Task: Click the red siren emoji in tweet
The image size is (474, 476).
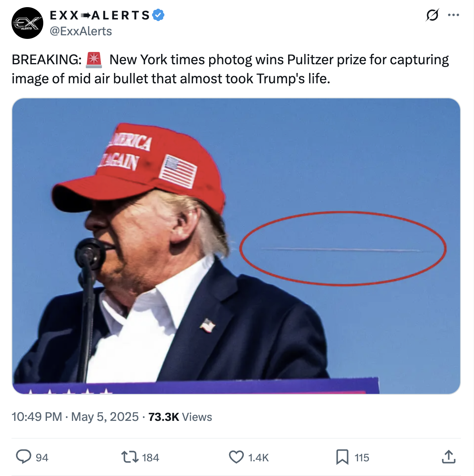Action: [x=94, y=60]
